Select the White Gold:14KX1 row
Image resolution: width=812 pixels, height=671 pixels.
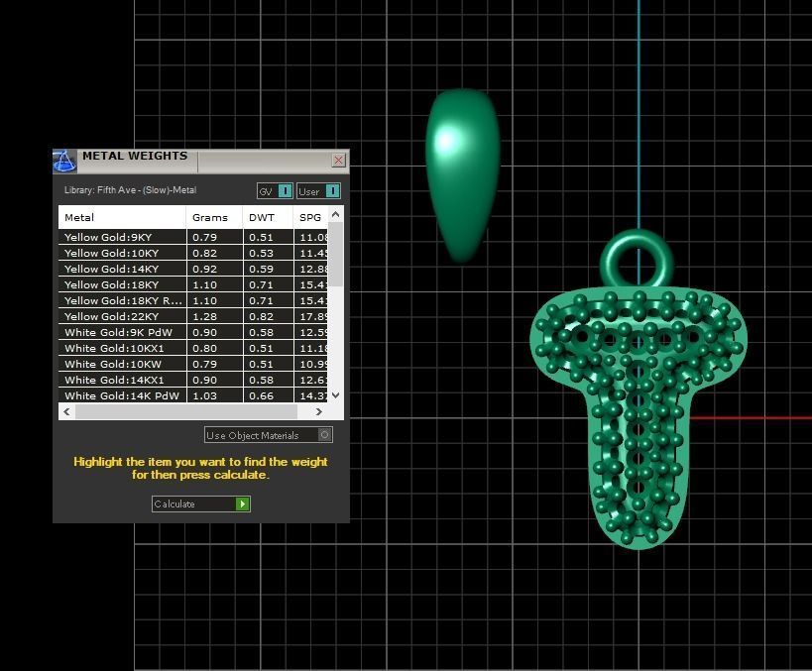point(193,380)
